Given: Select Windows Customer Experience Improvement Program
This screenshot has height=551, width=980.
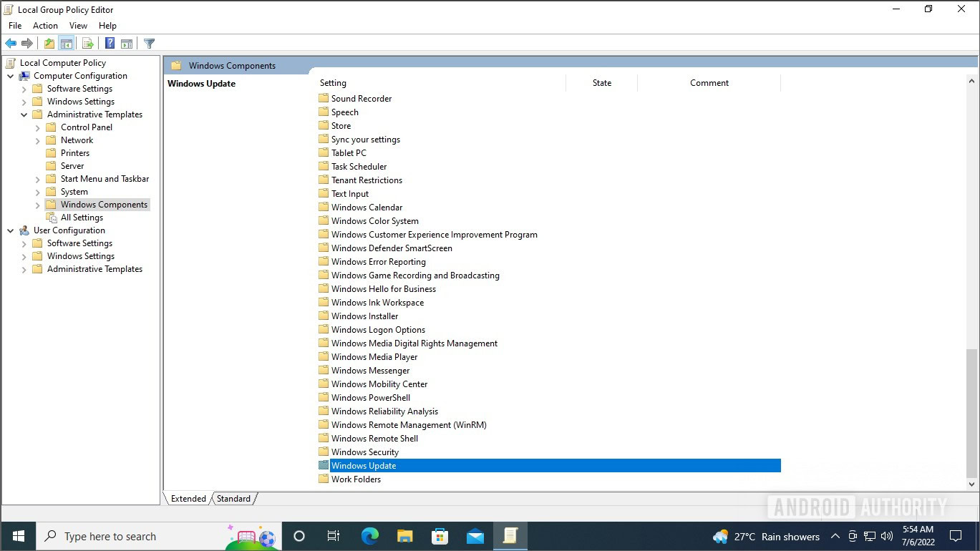Looking at the screenshot, I should click(434, 235).
